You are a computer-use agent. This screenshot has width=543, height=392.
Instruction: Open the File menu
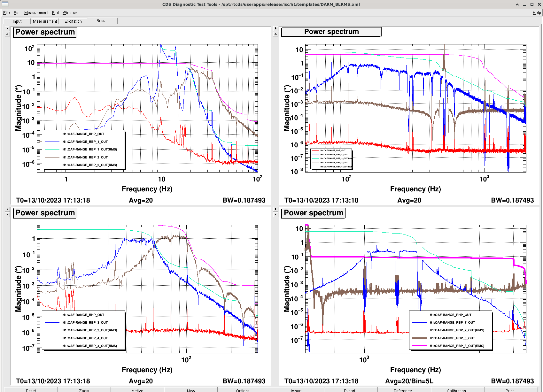pyautogui.click(x=6, y=13)
